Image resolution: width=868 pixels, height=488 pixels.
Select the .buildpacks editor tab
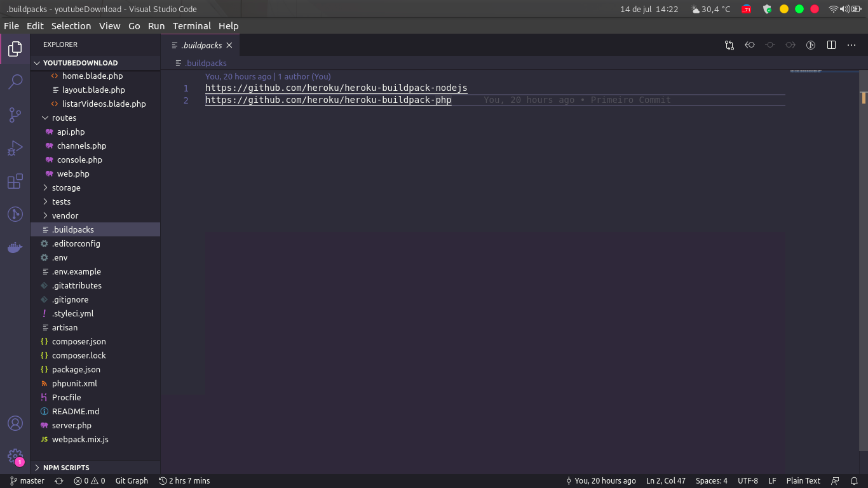201,45
